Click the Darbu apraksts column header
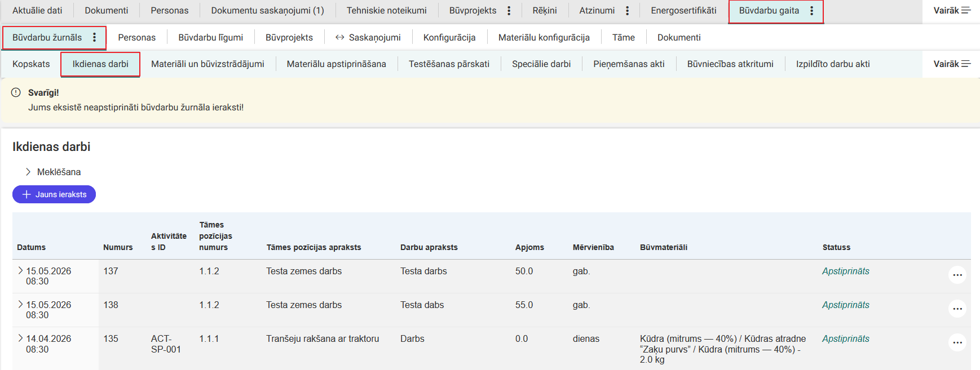Image resolution: width=980 pixels, height=370 pixels. tap(429, 247)
